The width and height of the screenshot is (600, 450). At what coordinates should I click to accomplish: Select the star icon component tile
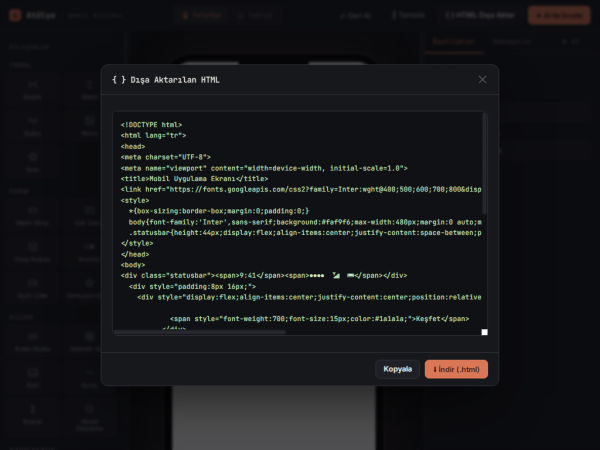pos(33,162)
